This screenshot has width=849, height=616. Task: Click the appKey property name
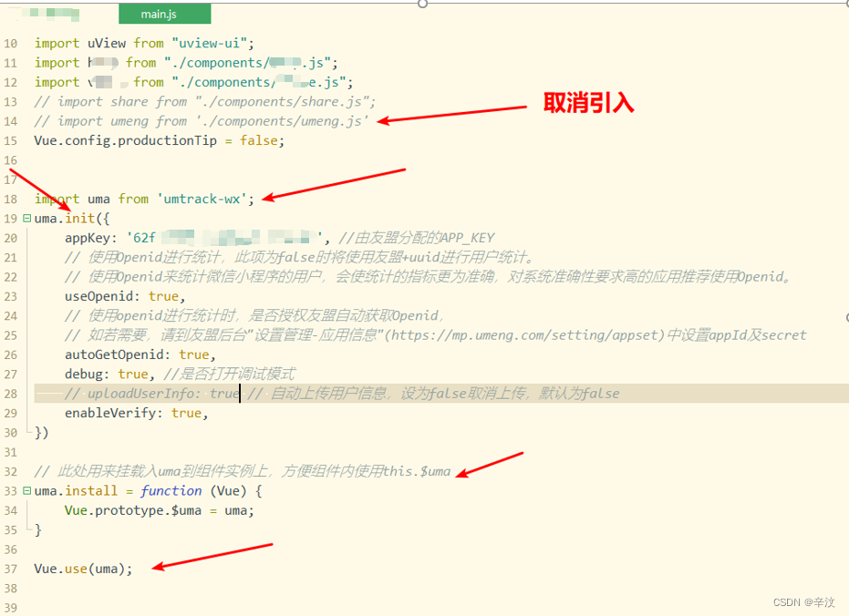[88, 238]
